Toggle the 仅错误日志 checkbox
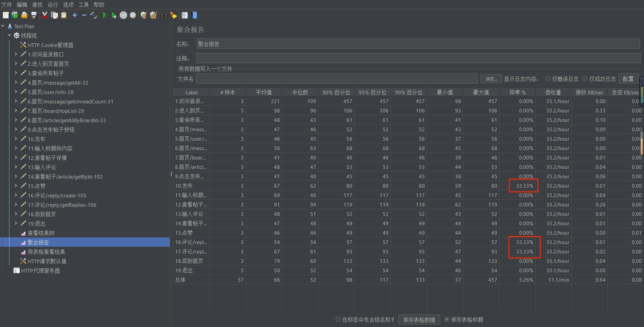This screenshot has width=644, height=327. point(548,79)
